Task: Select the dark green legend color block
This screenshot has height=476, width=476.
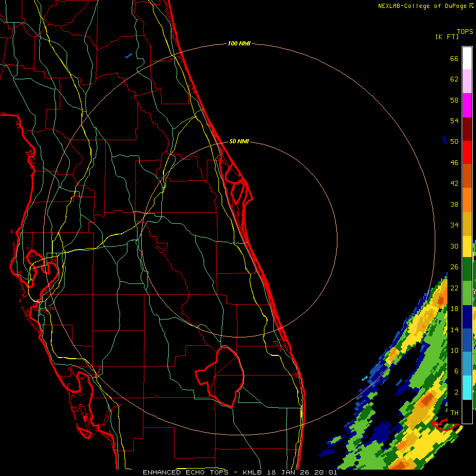Action: [467, 269]
